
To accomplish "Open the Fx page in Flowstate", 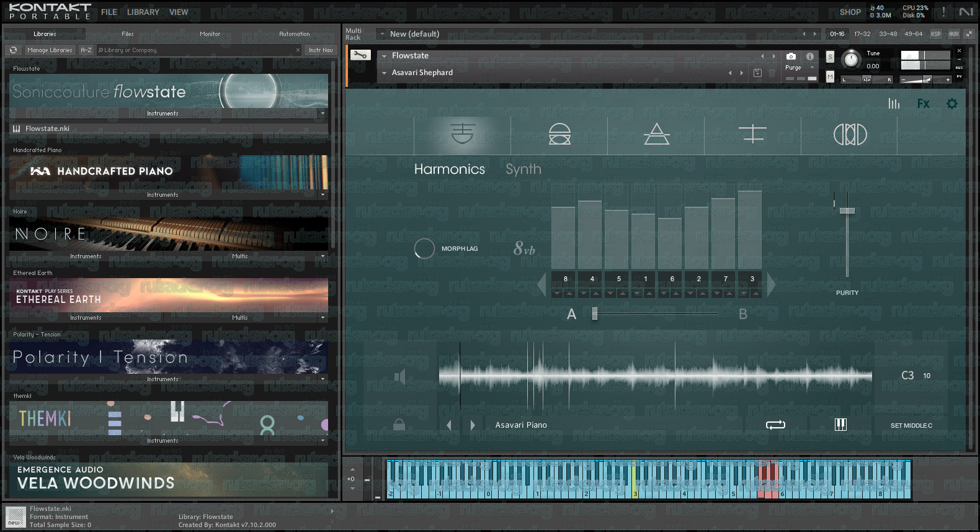I will click(923, 104).
